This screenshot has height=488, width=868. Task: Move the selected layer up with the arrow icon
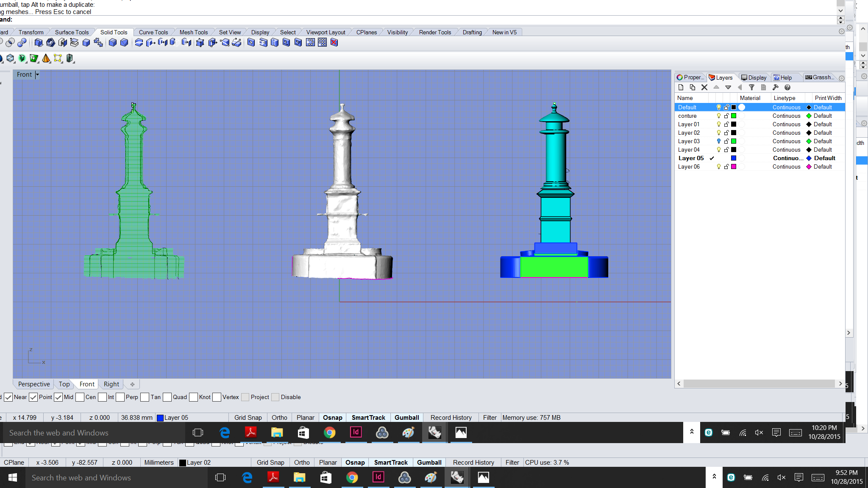pyautogui.click(x=717, y=87)
